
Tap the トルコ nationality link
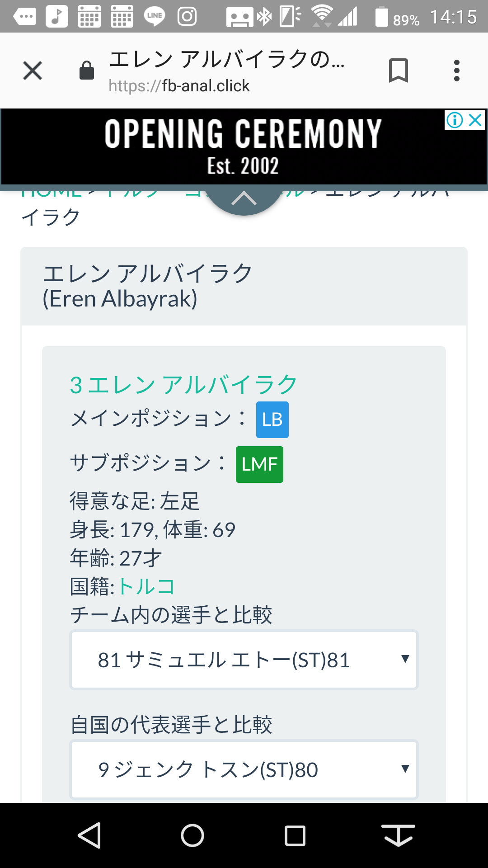146,586
